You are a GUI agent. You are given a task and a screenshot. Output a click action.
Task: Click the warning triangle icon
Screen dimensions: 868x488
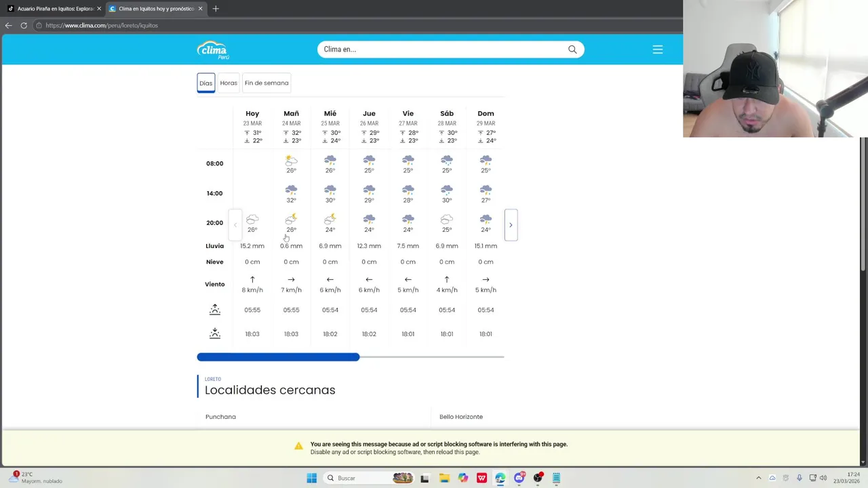tap(298, 446)
